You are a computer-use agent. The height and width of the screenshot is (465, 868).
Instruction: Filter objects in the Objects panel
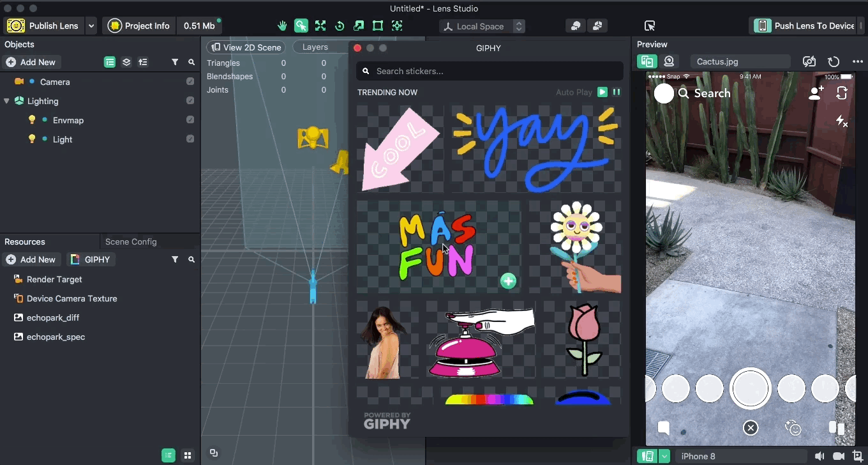click(175, 62)
